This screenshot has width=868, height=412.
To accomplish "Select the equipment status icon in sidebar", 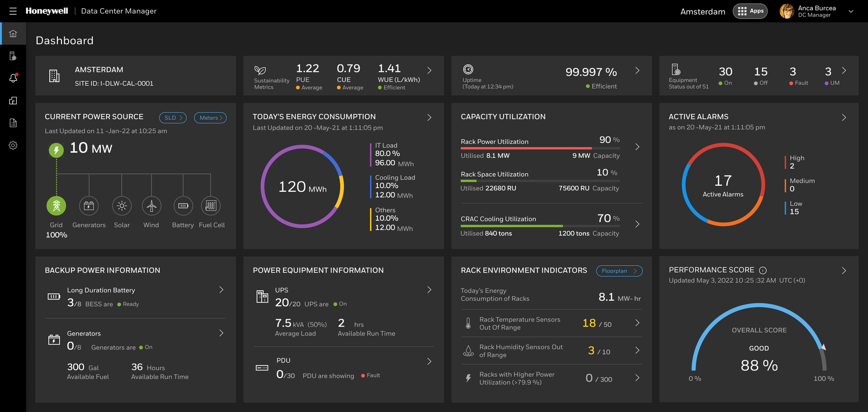I will point(13,55).
